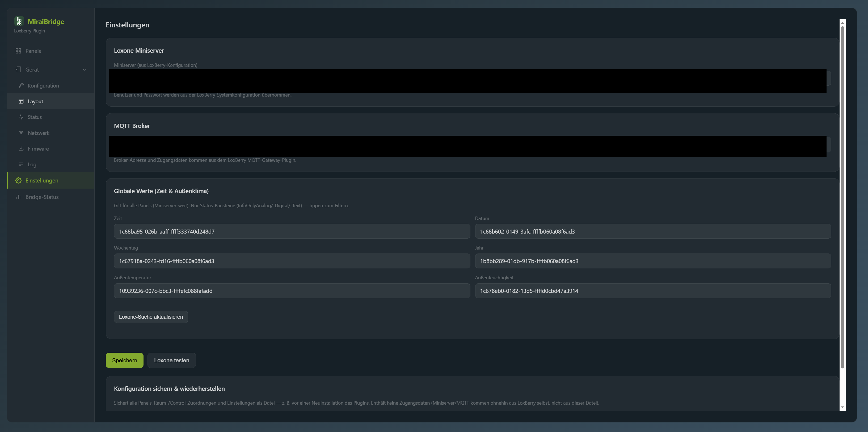Save settings with Speichern button
Screen dimensions: 868x432
click(125, 360)
